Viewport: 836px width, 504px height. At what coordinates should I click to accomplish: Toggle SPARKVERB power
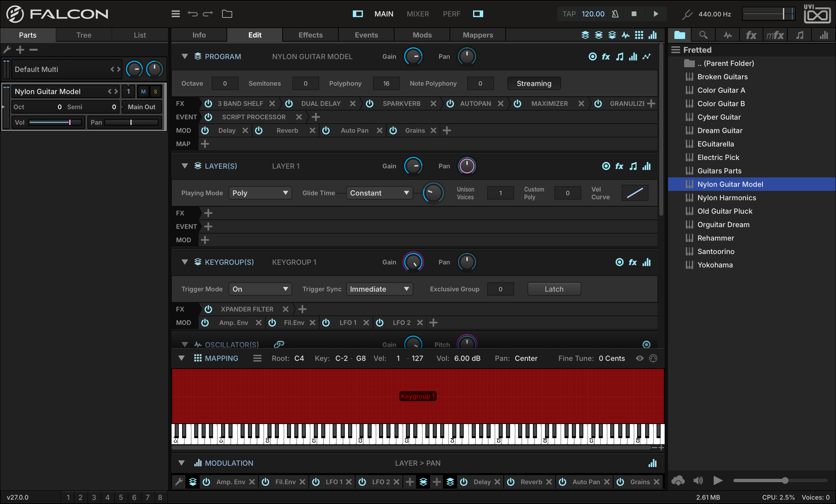point(370,103)
